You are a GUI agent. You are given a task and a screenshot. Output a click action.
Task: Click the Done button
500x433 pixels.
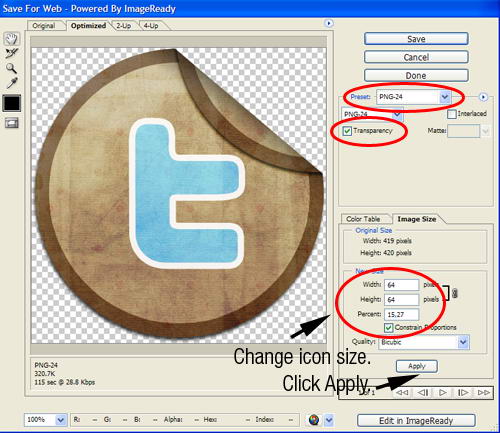(x=416, y=76)
